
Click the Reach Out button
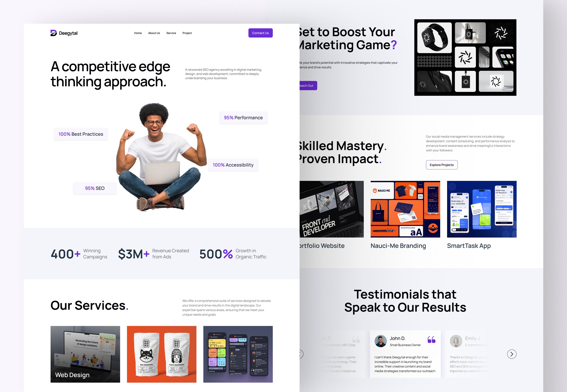click(x=306, y=85)
